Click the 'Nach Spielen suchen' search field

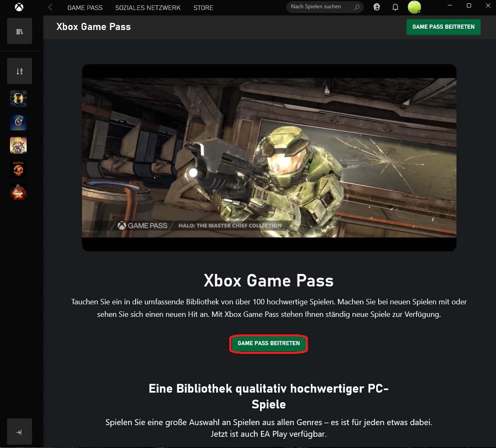[x=318, y=7]
